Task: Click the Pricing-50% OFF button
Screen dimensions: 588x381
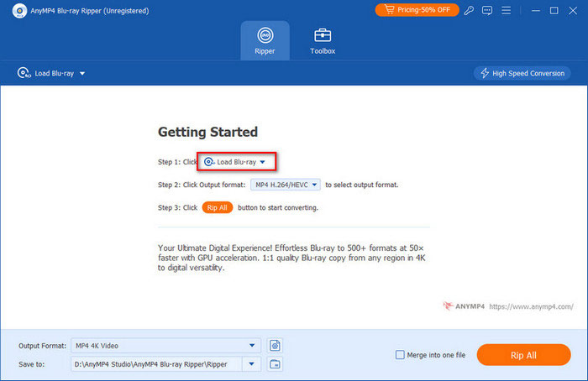Action: click(417, 10)
